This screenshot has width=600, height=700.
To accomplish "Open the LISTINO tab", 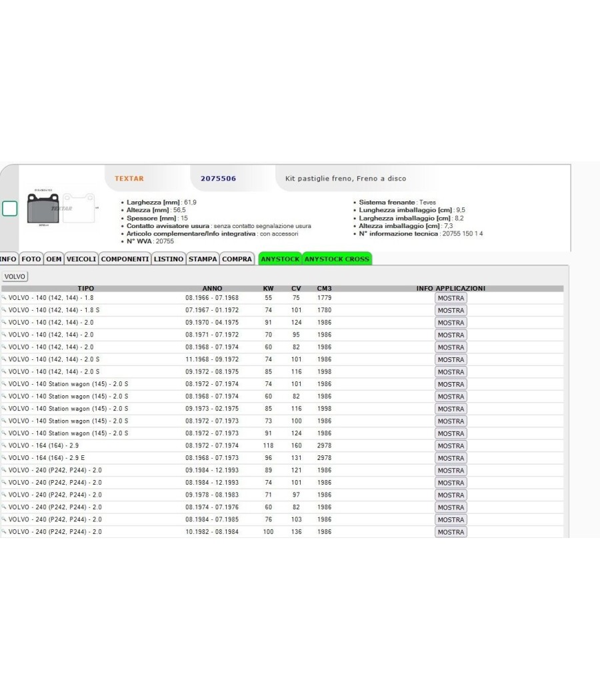I will 169,259.
